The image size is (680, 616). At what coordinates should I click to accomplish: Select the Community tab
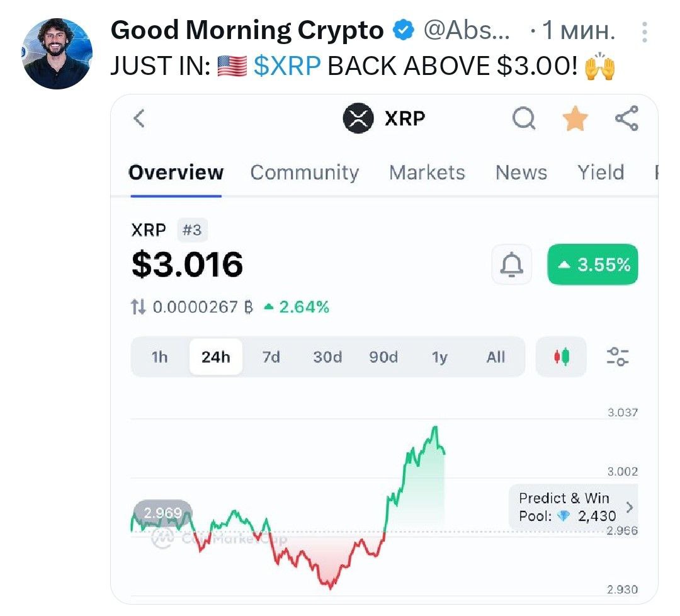pyautogui.click(x=305, y=173)
